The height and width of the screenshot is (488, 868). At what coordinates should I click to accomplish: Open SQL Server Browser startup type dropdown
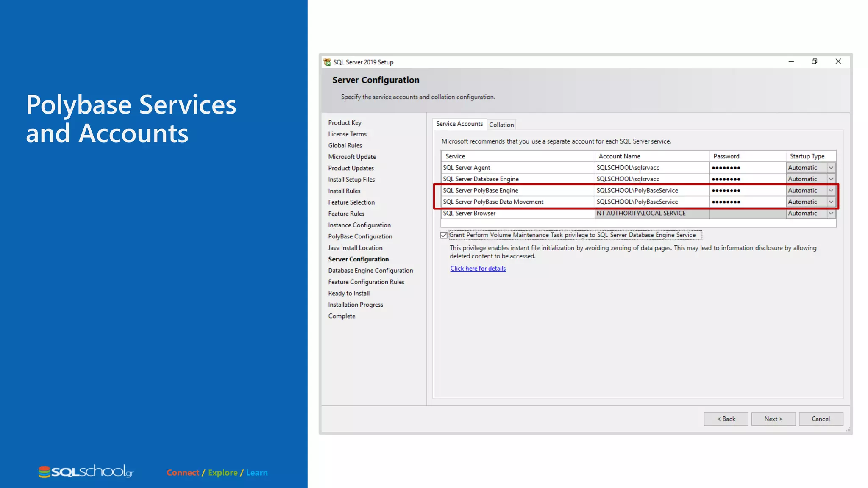(x=831, y=213)
